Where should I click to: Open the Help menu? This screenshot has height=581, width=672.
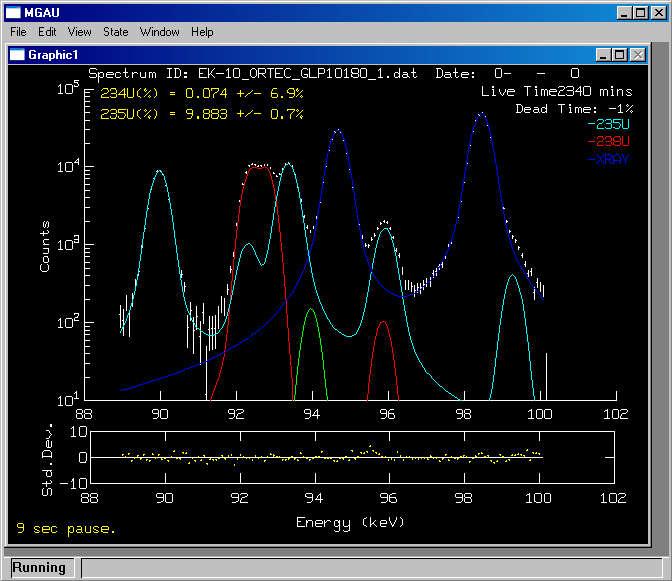tap(202, 32)
